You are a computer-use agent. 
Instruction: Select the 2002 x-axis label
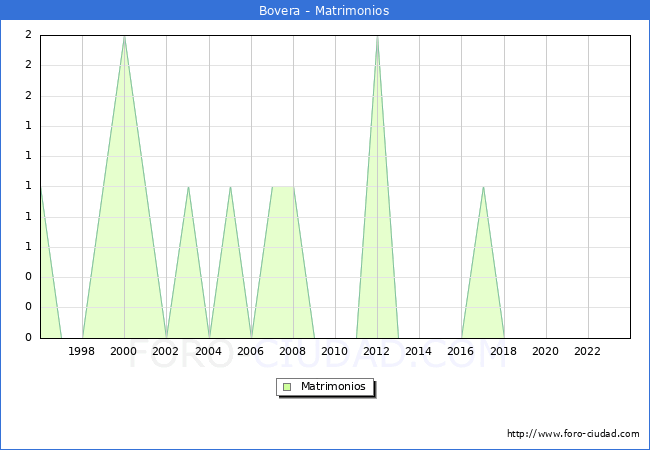pyautogui.click(x=165, y=351)
